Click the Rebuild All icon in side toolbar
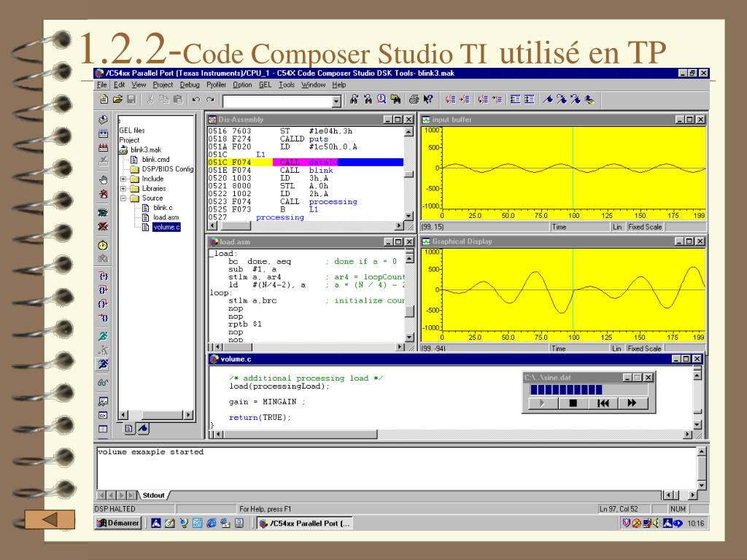The width and height of the screenshot is (747, 560). tap(103, 147)
